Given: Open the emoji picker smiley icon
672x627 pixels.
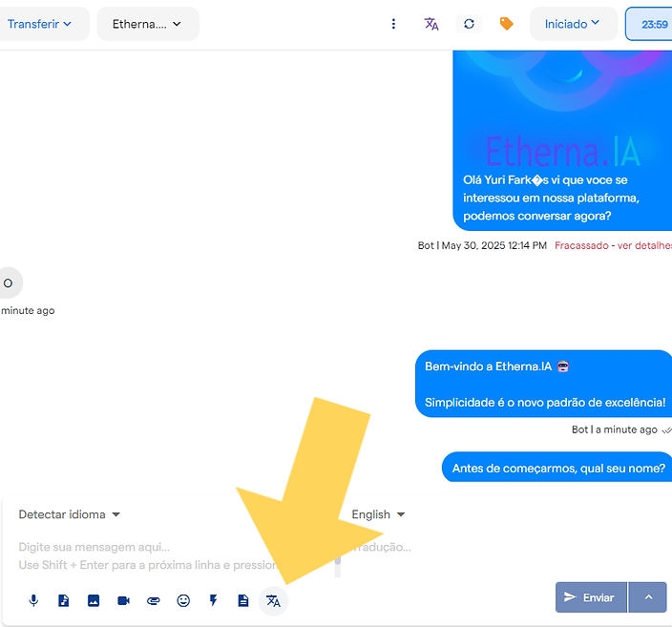Looking at the screenshot, I should pyautogui.click(x=183, y=600).
